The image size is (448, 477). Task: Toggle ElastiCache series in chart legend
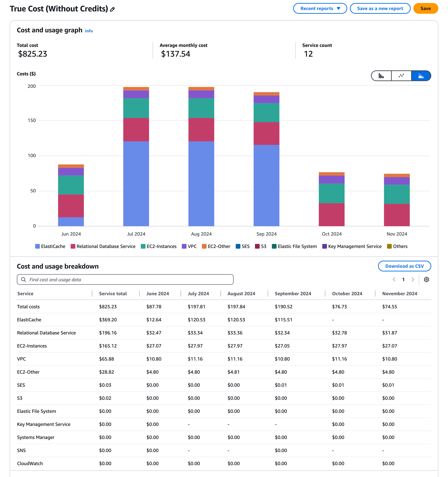click(x=50, y=246)
